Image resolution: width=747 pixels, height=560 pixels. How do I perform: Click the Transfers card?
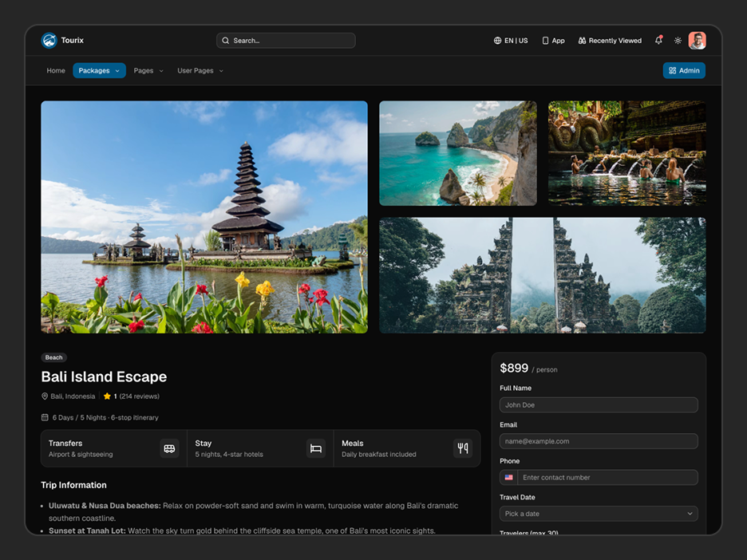(114, 448)
